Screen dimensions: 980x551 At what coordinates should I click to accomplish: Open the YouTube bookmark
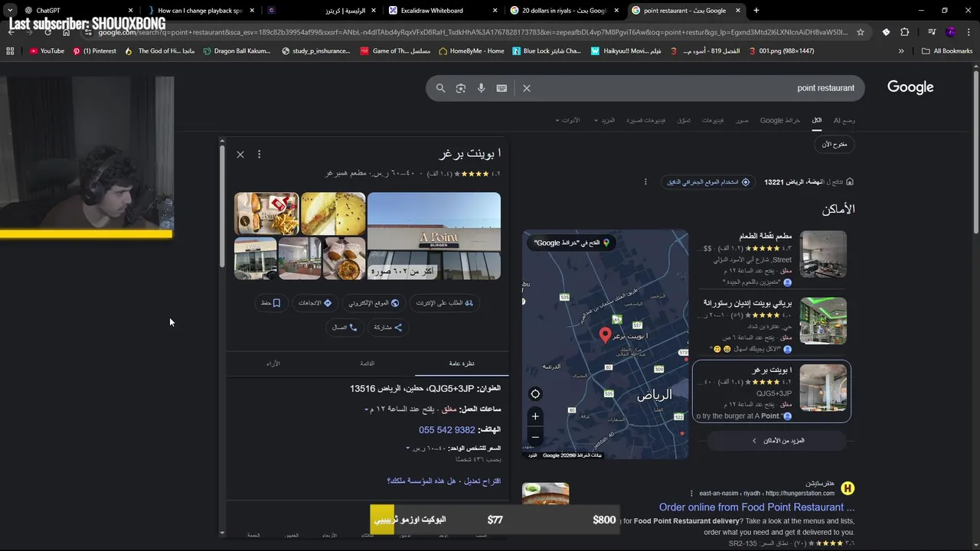(x=47, y=51)
